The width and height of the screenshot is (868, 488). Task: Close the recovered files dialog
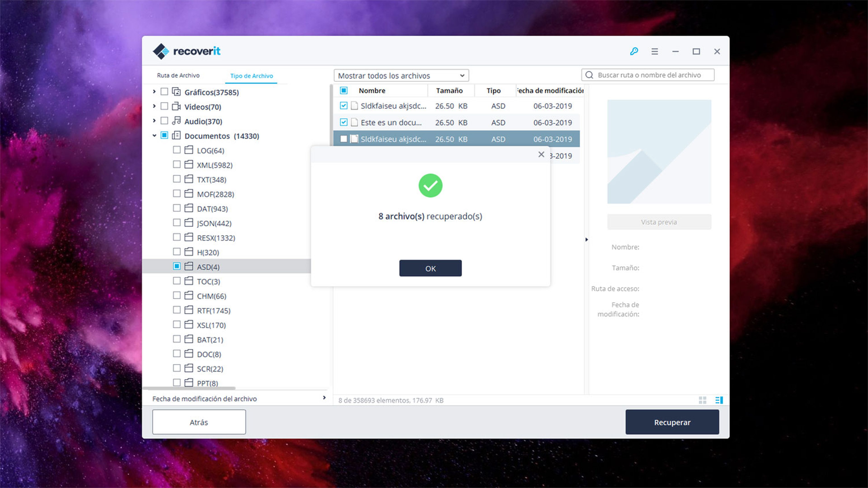[541, 154]
